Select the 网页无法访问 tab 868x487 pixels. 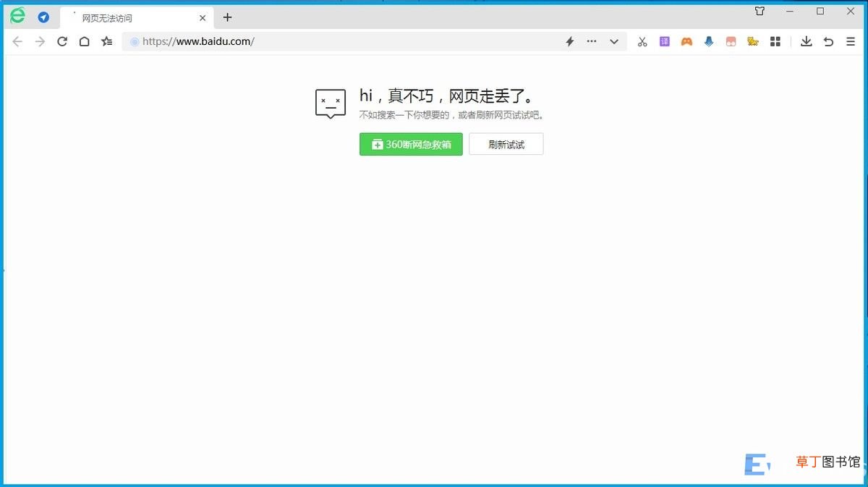pos(137,18)
